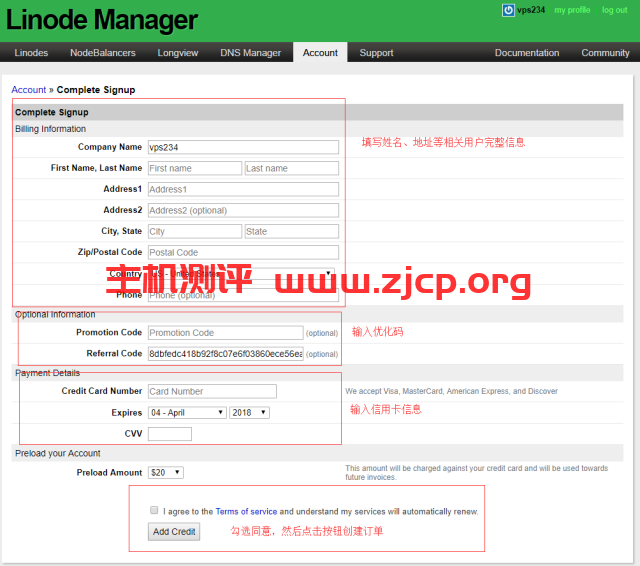This screenshot has height=566, width=640.
Task: Open the Support tab
Action: (376, 53)
